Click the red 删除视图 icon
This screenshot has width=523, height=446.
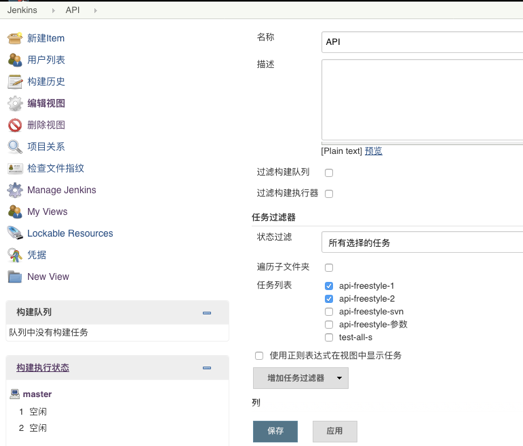pyautogui.click(x=15, y=125)
